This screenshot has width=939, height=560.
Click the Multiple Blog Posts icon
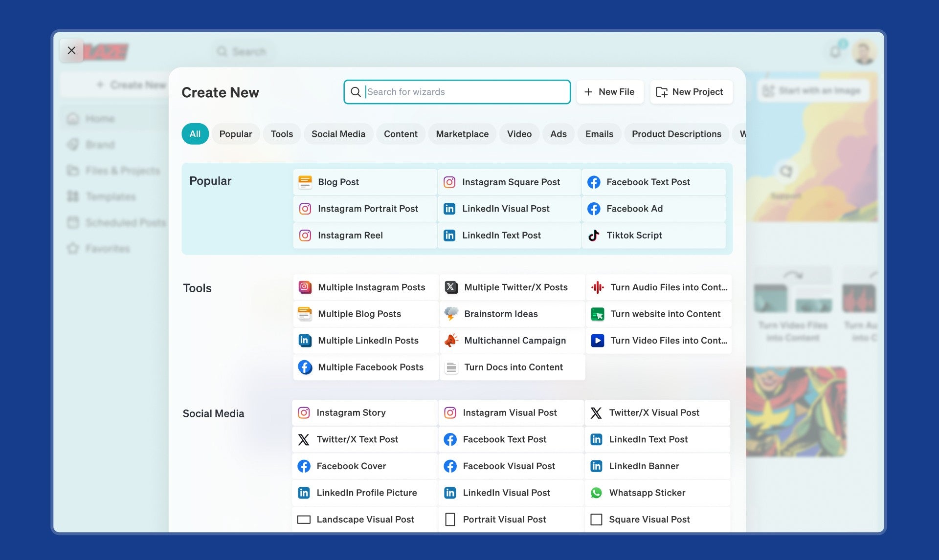(x=305, y=314)
